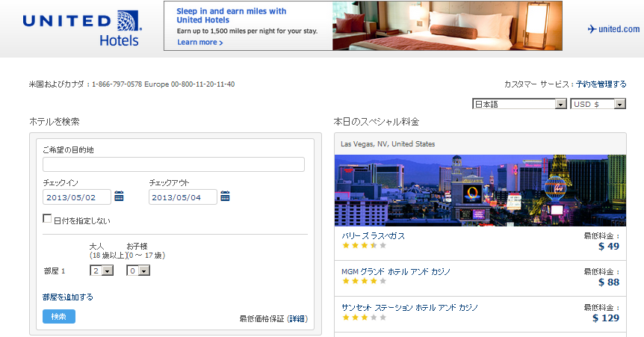Open the バリーズ ラスベガス hotel link
Image resolution: width=644 pixels, height=337 pixels.
click(373, 236)
